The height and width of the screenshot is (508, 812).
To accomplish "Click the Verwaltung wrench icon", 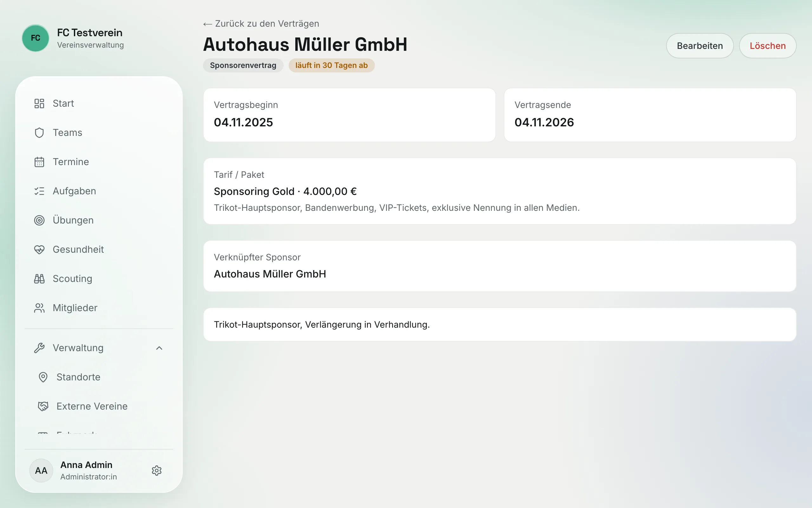I will pyautogui.click(x=39, y=348).
